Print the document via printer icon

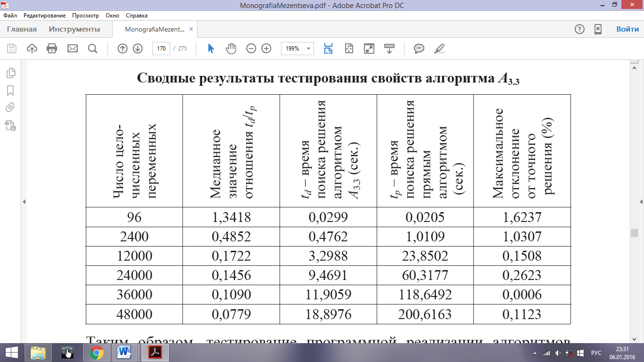(x=52, y=49)
